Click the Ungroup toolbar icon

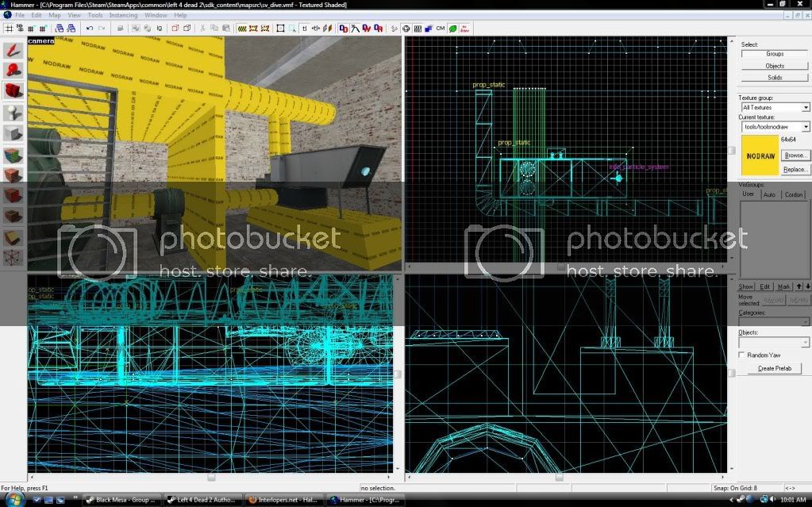click(x=148, y=29)
